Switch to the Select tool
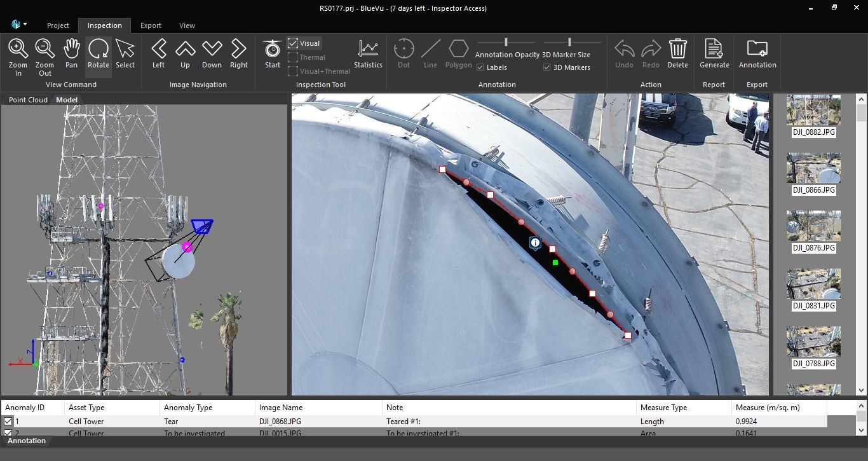The image size is (868, 461). 125,54
